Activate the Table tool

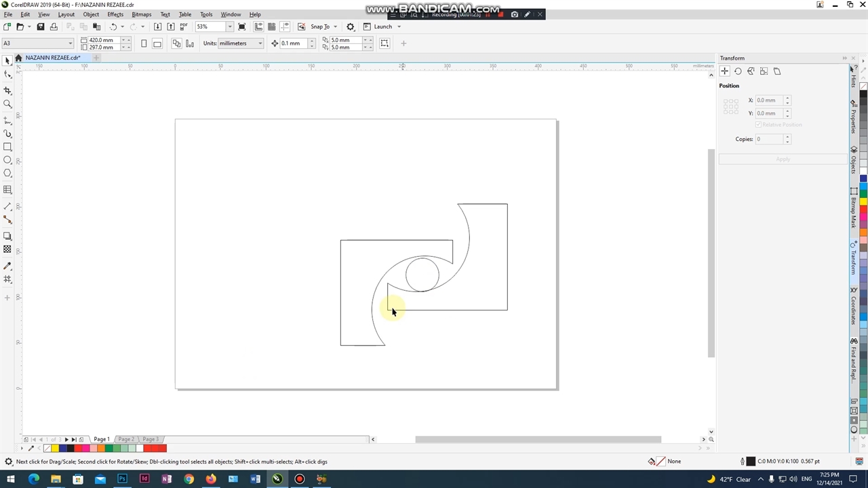pyautogui.click(x=7, y=190)
